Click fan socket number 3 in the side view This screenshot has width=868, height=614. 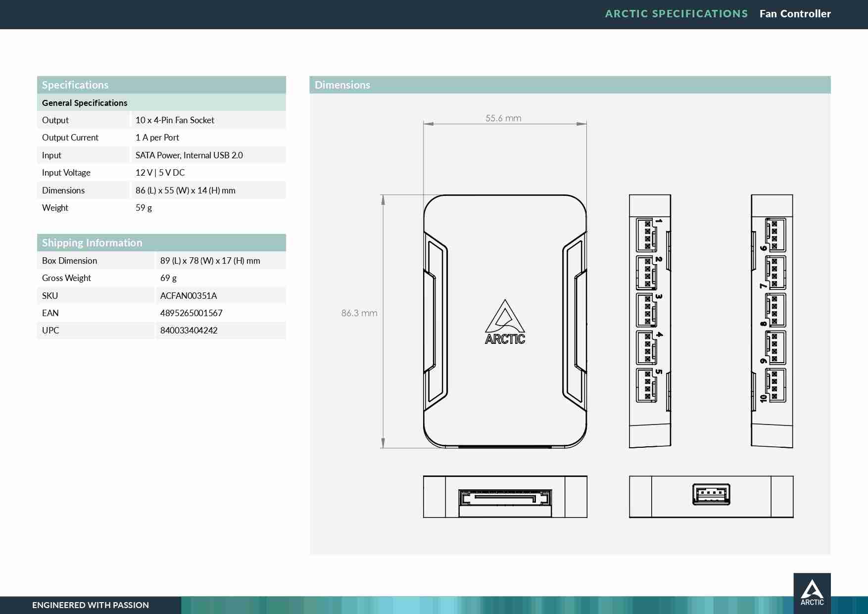coord(647,310)
